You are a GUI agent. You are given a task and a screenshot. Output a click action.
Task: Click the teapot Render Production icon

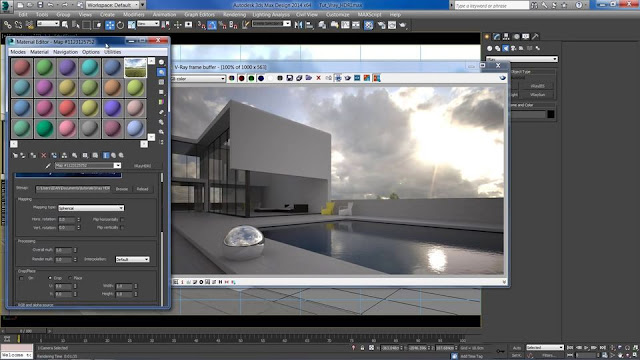403,25
